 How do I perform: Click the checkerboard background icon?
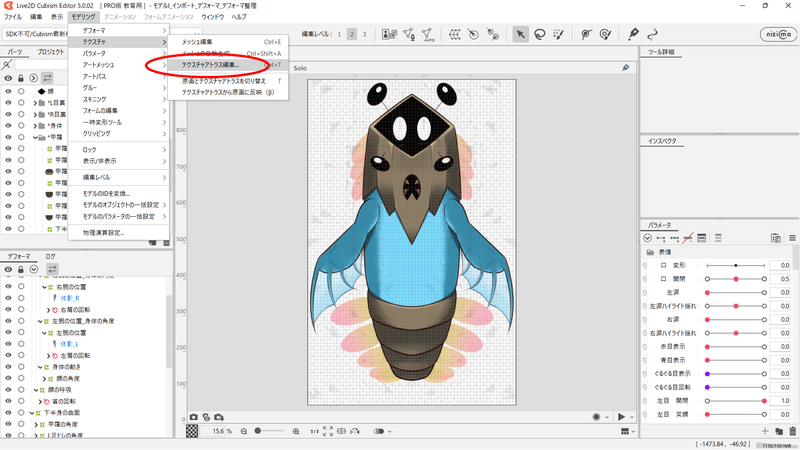click(192, 431)
